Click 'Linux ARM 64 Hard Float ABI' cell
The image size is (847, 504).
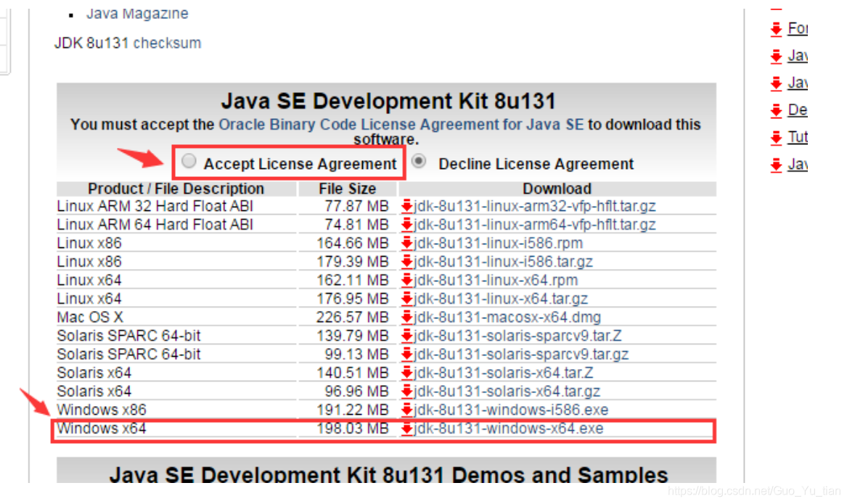click(x=155, y=225)
